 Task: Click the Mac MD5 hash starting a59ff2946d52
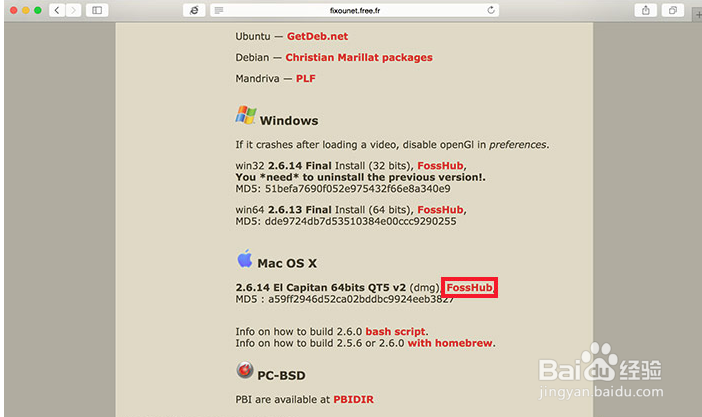pyautogui.click(x=361, y=299)
